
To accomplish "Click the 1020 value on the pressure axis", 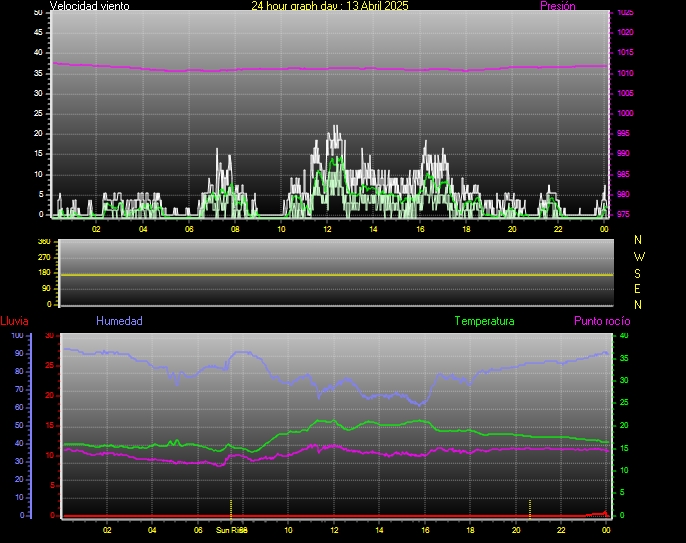I will 625,32.
